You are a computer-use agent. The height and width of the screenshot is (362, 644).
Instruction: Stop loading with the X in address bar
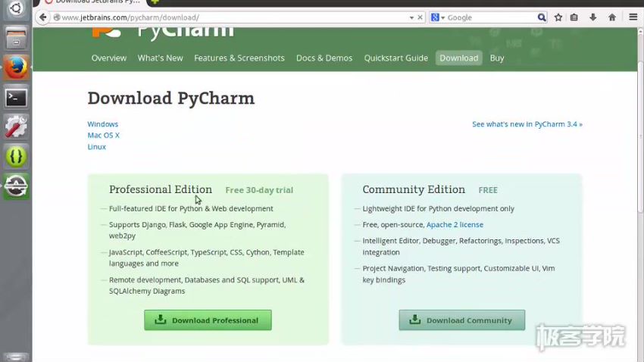(x=420, y=17)
